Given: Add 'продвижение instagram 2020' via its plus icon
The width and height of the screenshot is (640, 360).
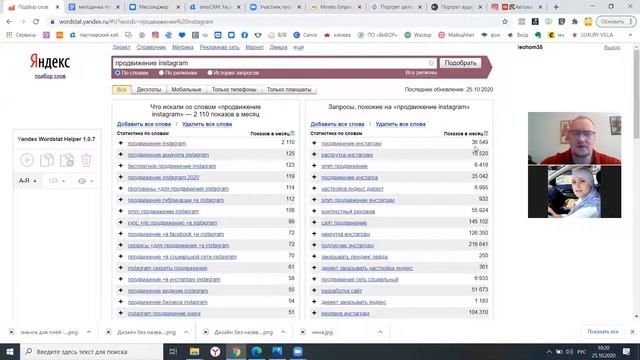Looking at the screenshot, I should (120, 177).
